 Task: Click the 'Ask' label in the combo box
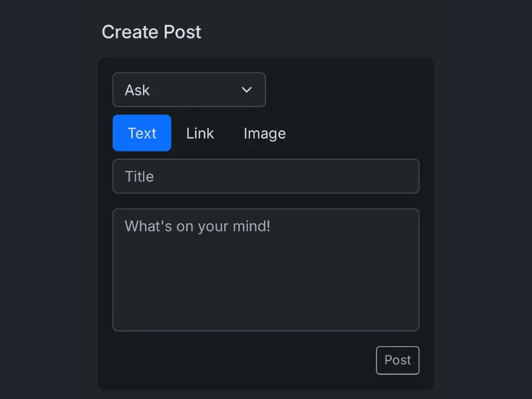[138, 90]
